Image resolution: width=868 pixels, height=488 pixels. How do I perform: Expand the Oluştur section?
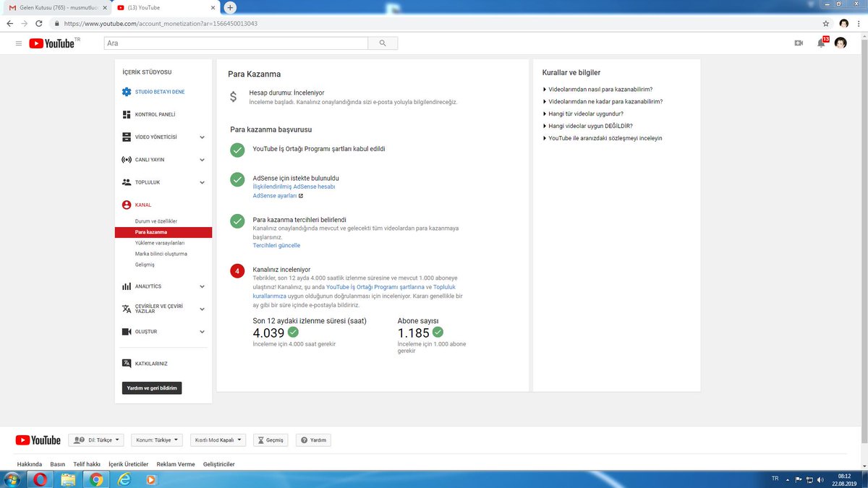(x=202, y=332)
